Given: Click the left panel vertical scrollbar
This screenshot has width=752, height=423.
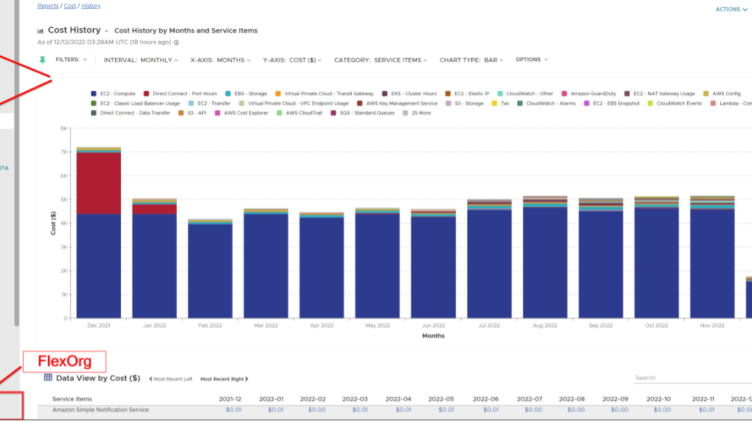Looking at the screenshot, I should 17,163.
